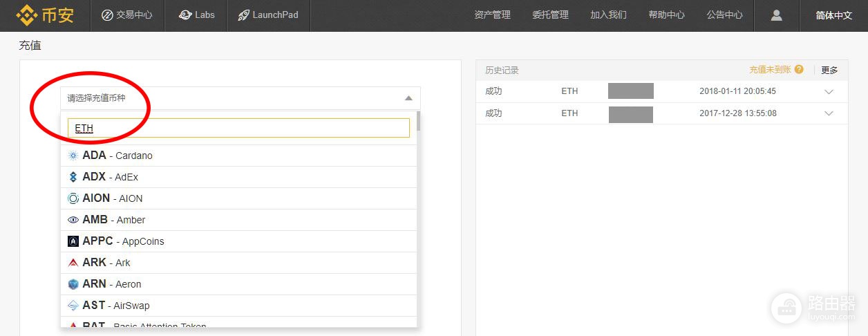868x336 pixels.
Task: Select ADX - AdEx from the list
Action: (x=239, y=177)
